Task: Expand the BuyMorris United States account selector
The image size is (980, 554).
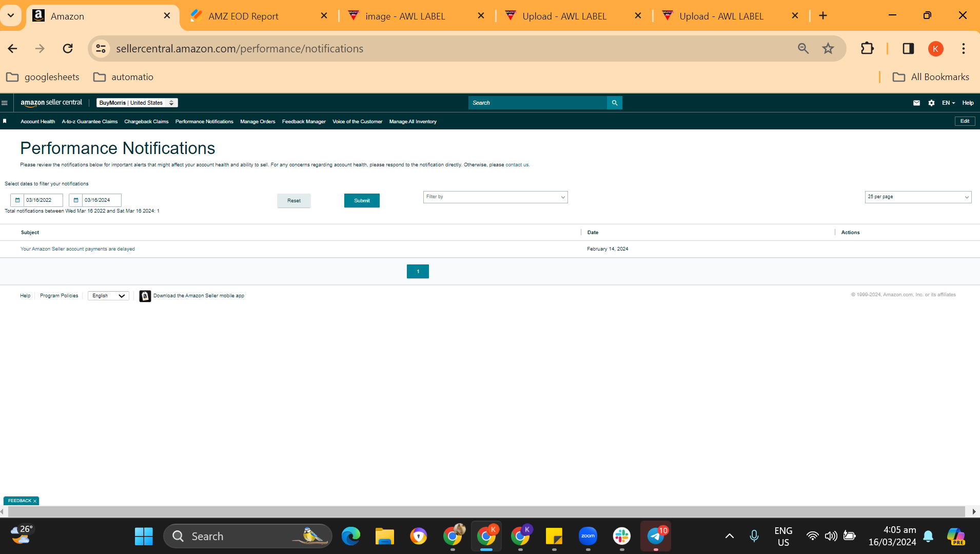Action: pos(137,103)
